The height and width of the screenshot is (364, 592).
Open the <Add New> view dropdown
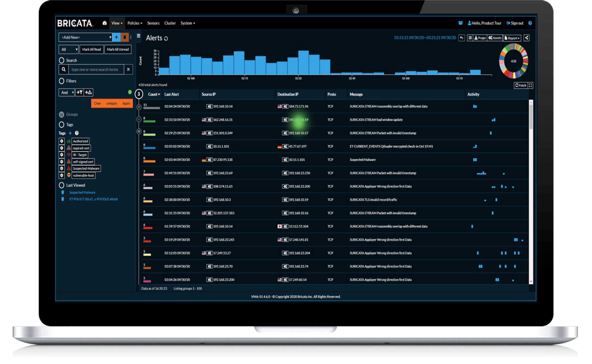[85, 37]
